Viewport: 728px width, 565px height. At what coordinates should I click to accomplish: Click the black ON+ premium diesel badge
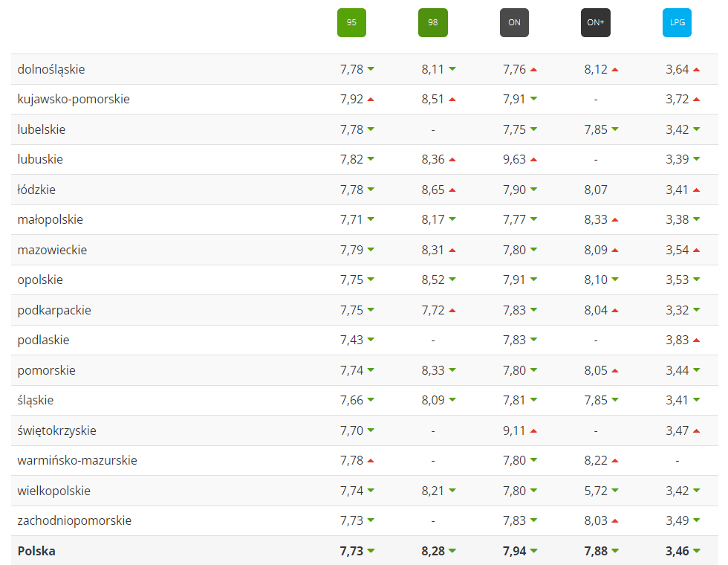point(596,22)
